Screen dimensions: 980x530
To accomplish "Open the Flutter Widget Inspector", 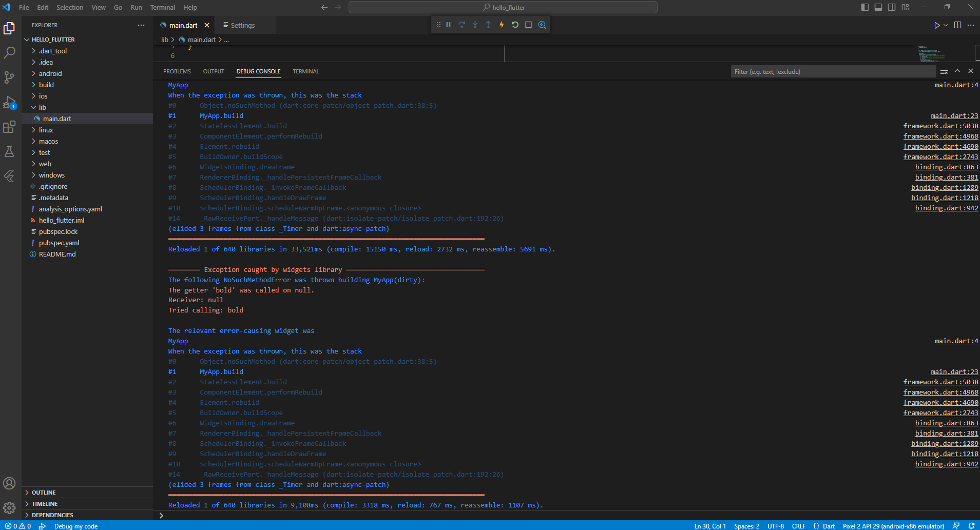I will click(x=542, y=25).
